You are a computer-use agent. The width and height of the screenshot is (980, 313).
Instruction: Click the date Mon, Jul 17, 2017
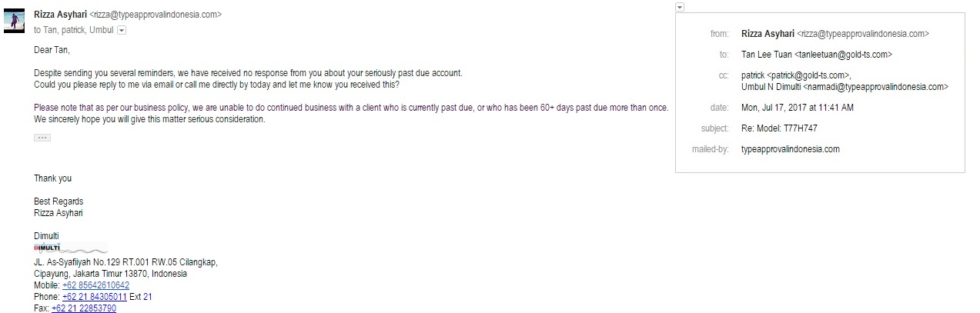pos(797,108)
